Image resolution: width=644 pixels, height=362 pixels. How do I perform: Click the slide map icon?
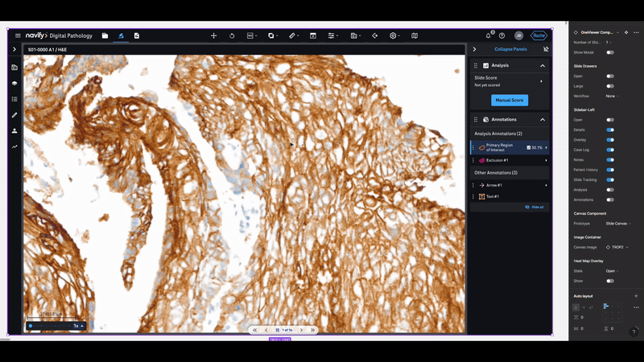[415, 35]
